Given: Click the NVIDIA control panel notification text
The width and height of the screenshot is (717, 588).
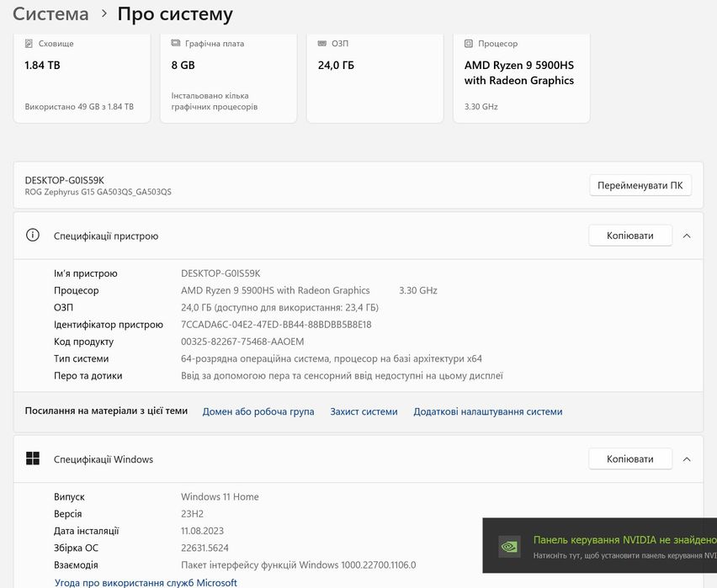Looking at the screenshot, I should (624, 540).
